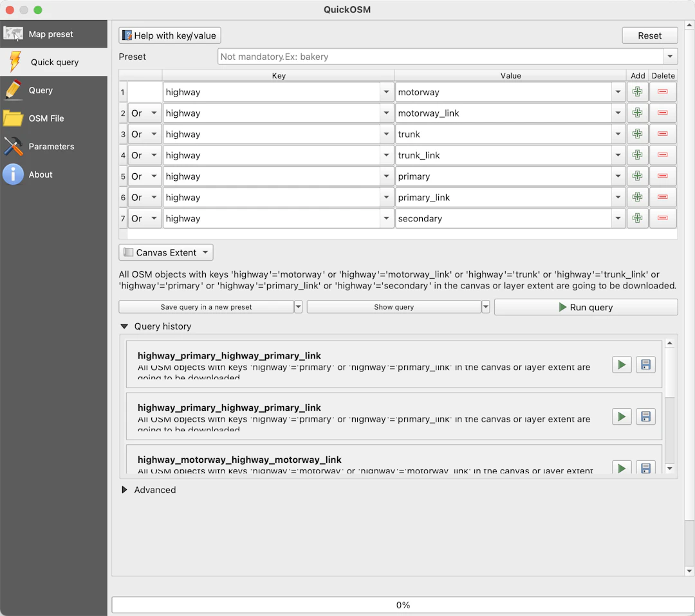The image size is (695, 616).
Task: Open the Parameters tab
Action: coord(53,146)
